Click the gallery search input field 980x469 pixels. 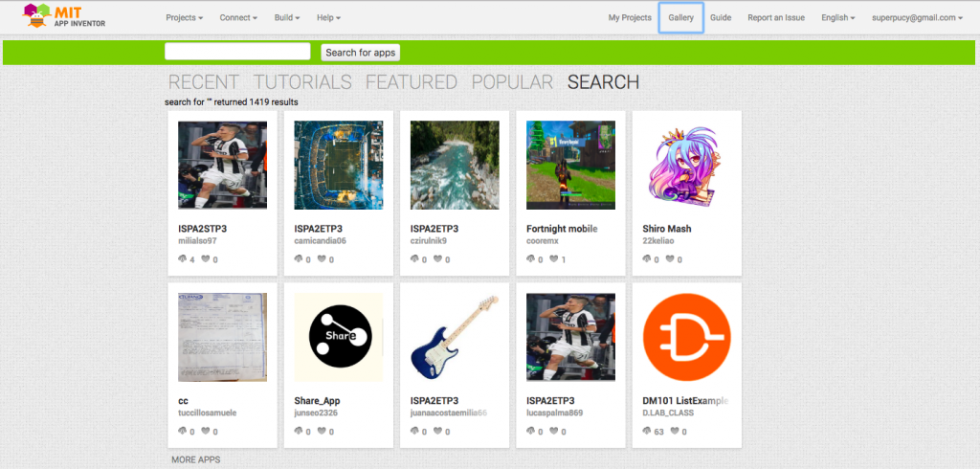click(x=237, y=52)
